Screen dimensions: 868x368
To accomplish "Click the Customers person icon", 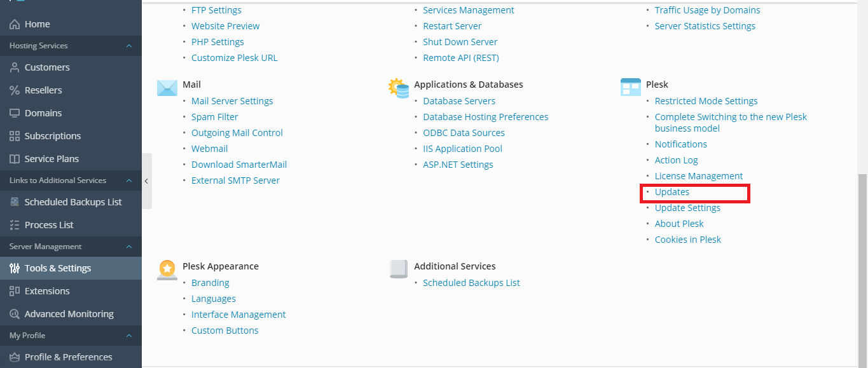I will (x=15, y=67).
